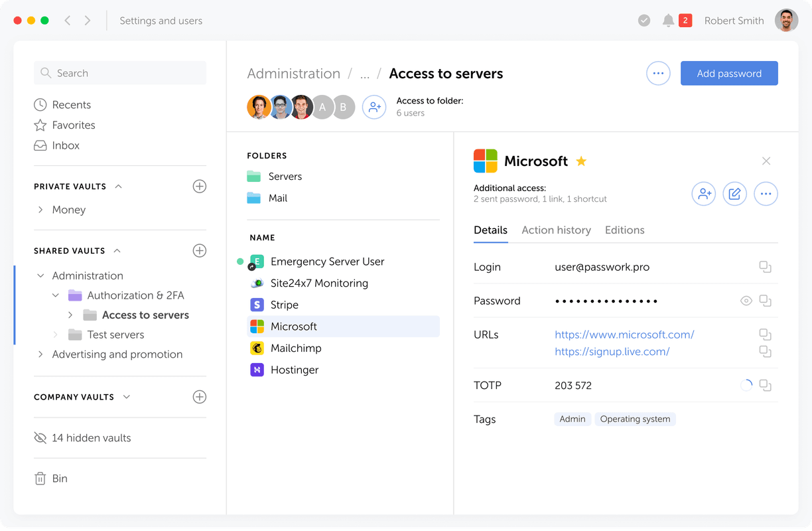Screen dimensions: 812x531
Task: Click the breadcrumb ellipsis
Action: [x=365, y=75]
